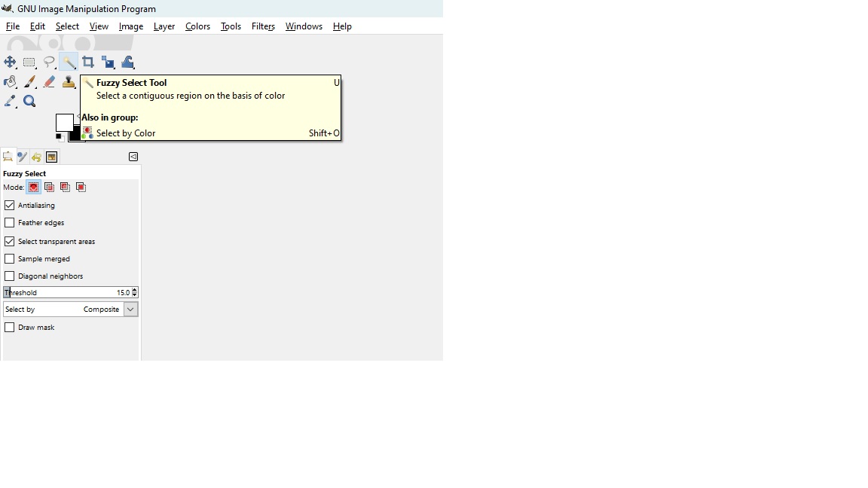Open the Filters menu

click(x=263, y=26)
